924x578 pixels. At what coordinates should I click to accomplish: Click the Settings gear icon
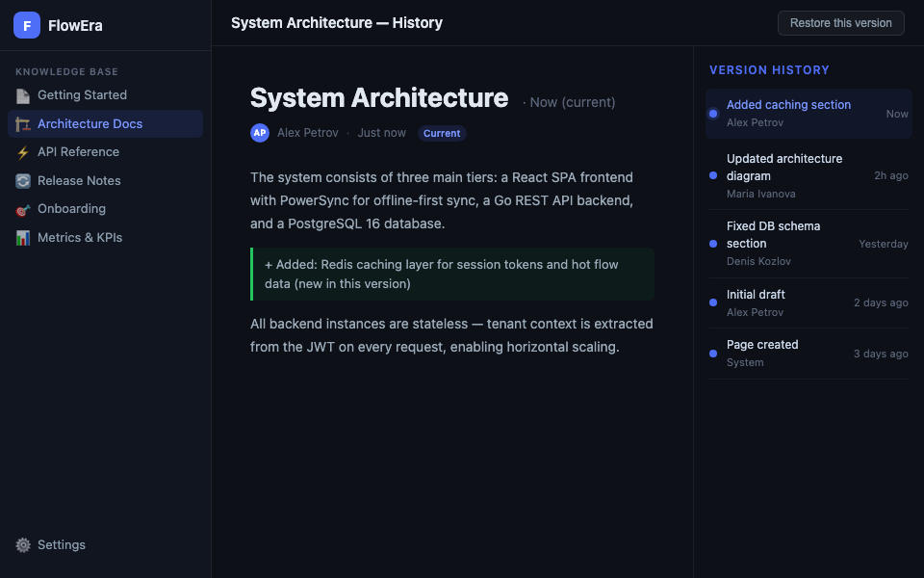coord(23,545)
